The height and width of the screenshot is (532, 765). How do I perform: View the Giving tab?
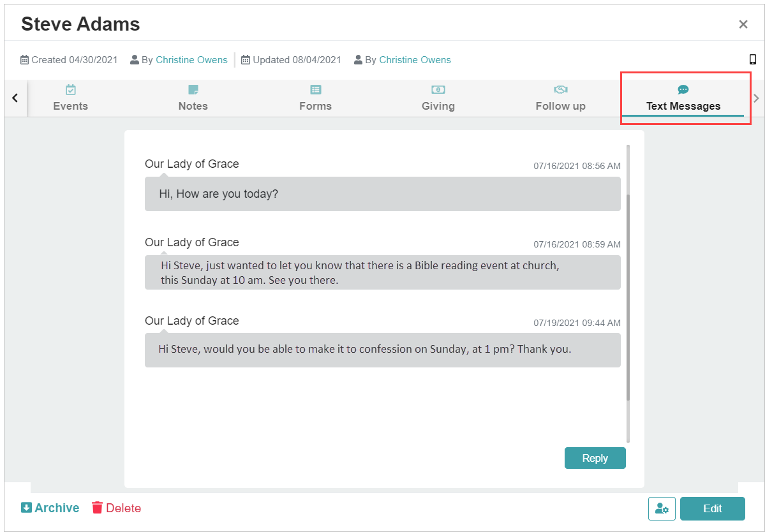pyautogui.click(x=438, y=98)
